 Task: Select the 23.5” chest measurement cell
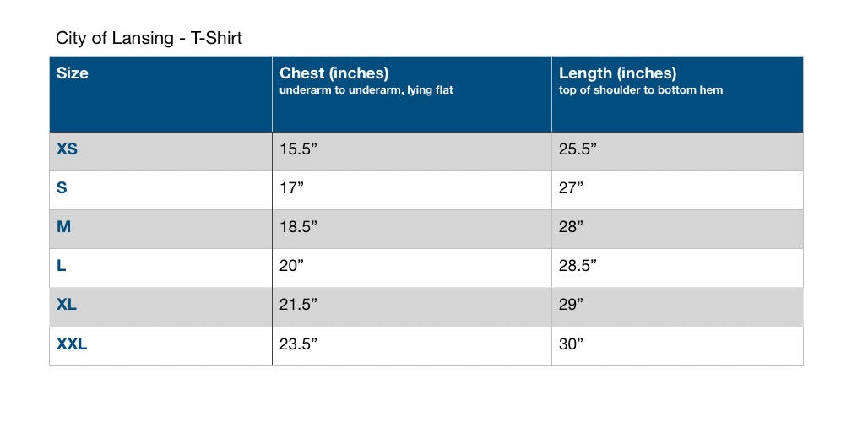412,346
